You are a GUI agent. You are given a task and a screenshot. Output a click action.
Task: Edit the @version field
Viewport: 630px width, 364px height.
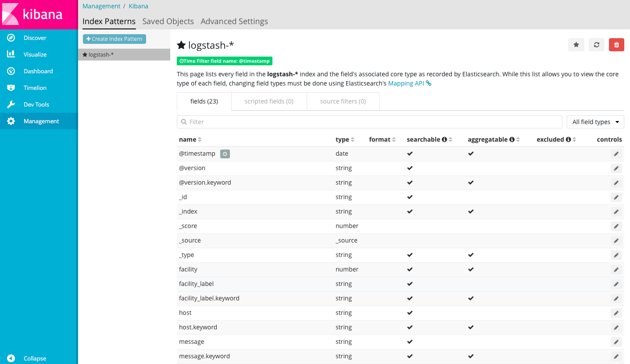point(616,168)
